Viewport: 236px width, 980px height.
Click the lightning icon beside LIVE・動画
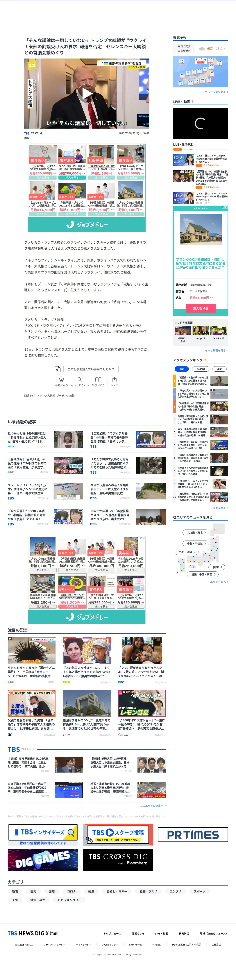coord(193,102)
